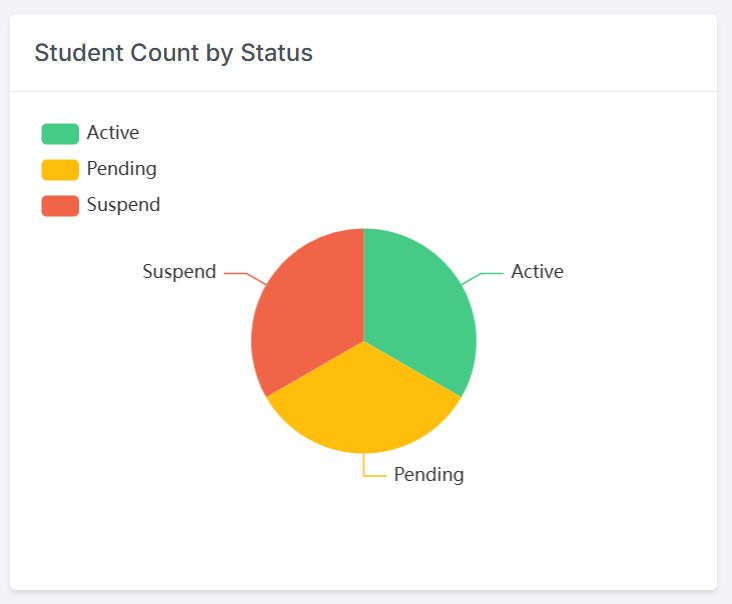
Task: Toggle Suspend series via its legend text
Action: pos(123,205)
